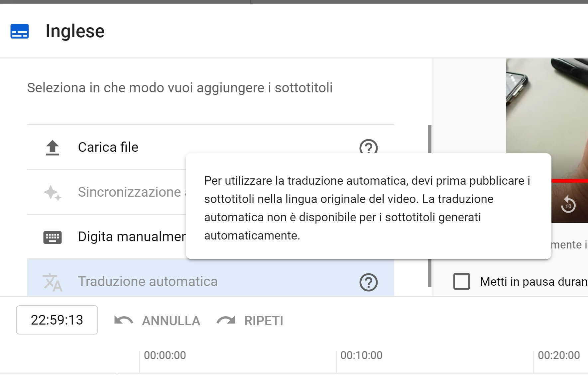Open the help icon beside Traduzione automatica
588x383 pixels.
368,282
